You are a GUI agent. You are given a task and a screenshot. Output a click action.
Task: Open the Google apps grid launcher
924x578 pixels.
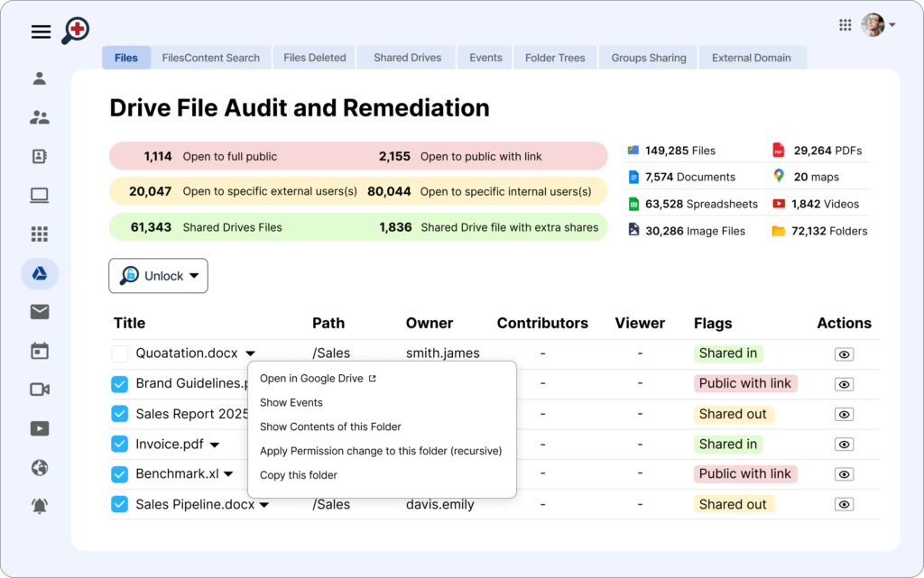(845, 24)
